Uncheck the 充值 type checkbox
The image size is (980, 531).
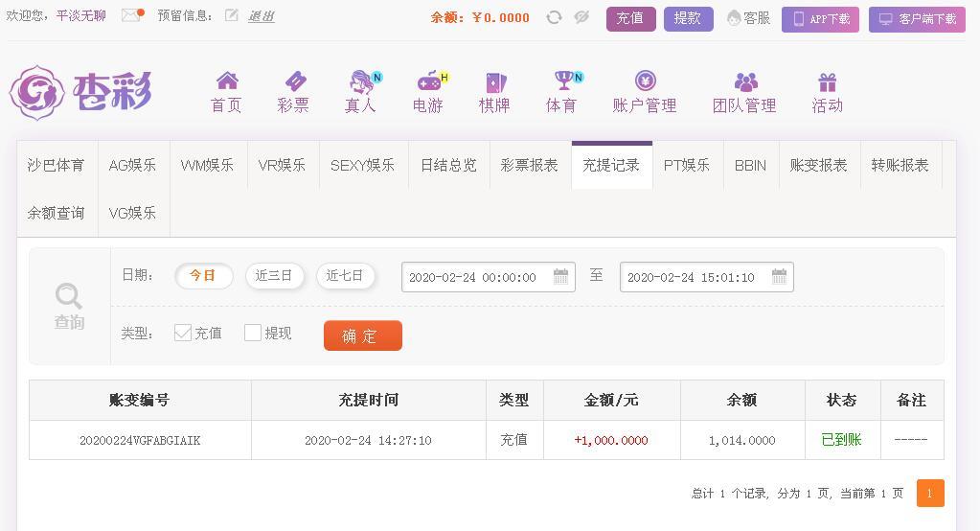click(x=183, y=333)
